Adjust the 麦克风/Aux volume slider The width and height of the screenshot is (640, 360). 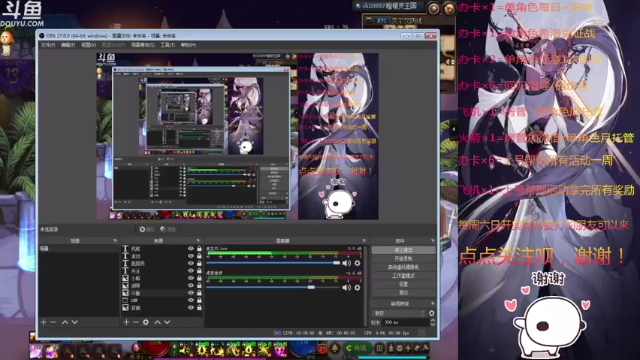point(273,263)
